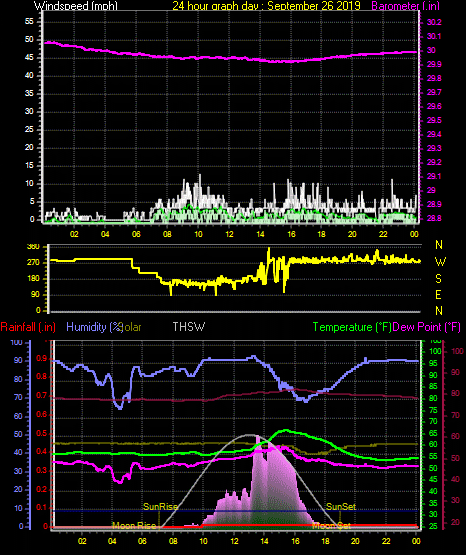The height and width of the screenshot is (555, 466).
Task: Click the Moon Rise marker label
Action: point(134,526)
